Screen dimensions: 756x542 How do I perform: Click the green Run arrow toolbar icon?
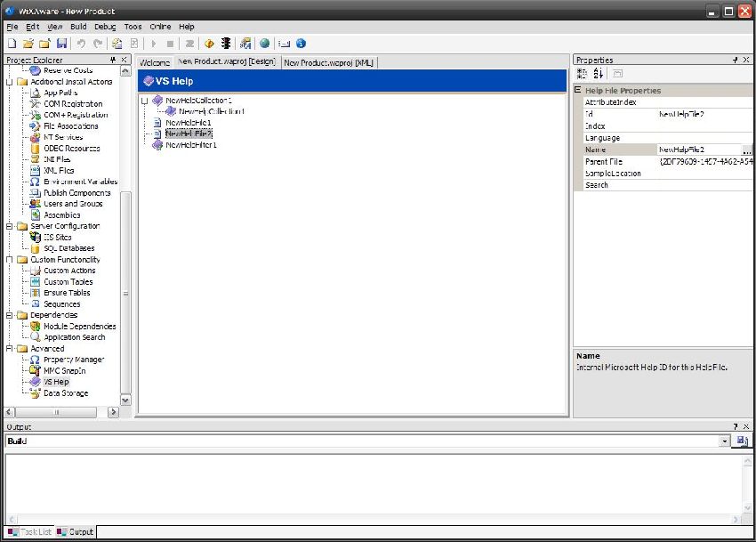(153, 44)
